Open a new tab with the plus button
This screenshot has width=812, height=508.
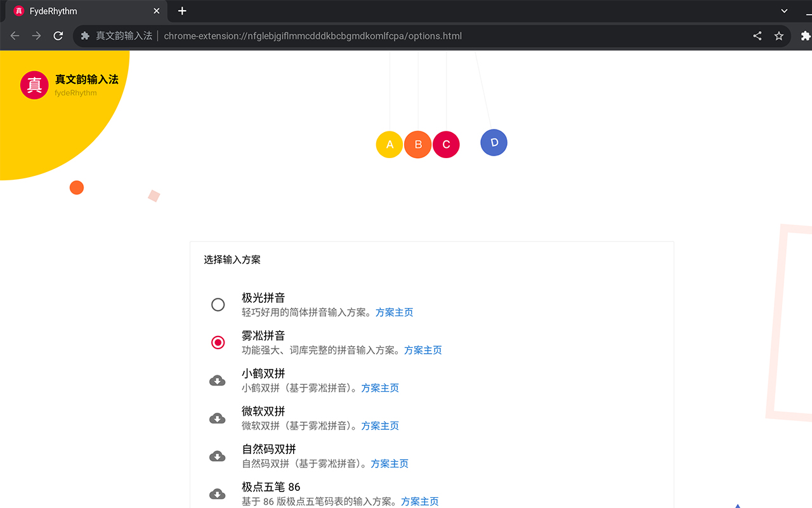click(182, 11)
